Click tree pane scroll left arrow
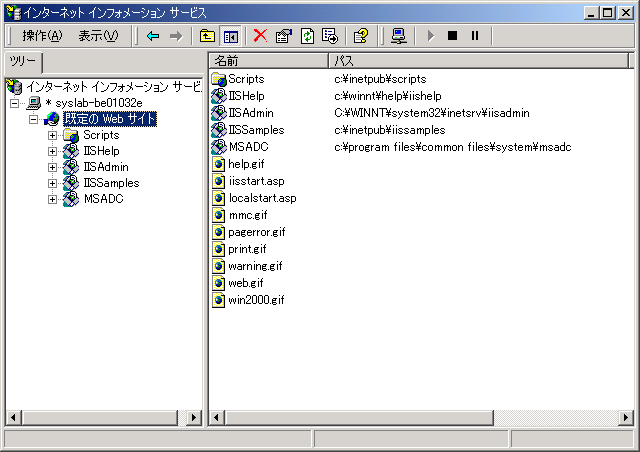The image size is (640, 452). [x=13, y=417]
